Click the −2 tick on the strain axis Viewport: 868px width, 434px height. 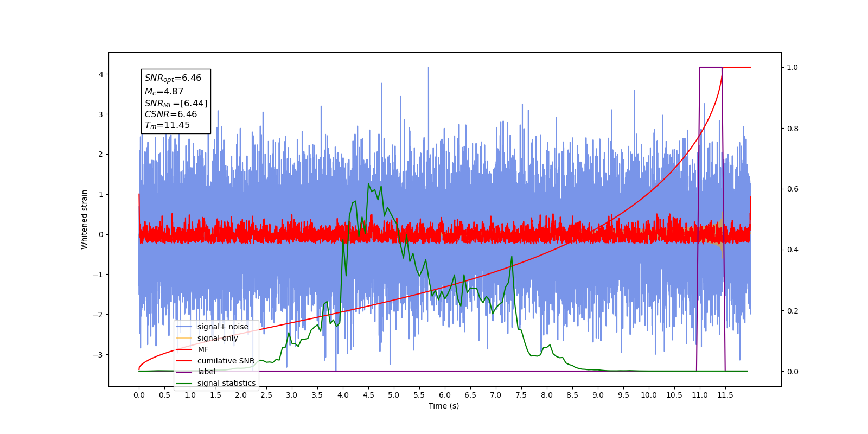pos(98,315)
